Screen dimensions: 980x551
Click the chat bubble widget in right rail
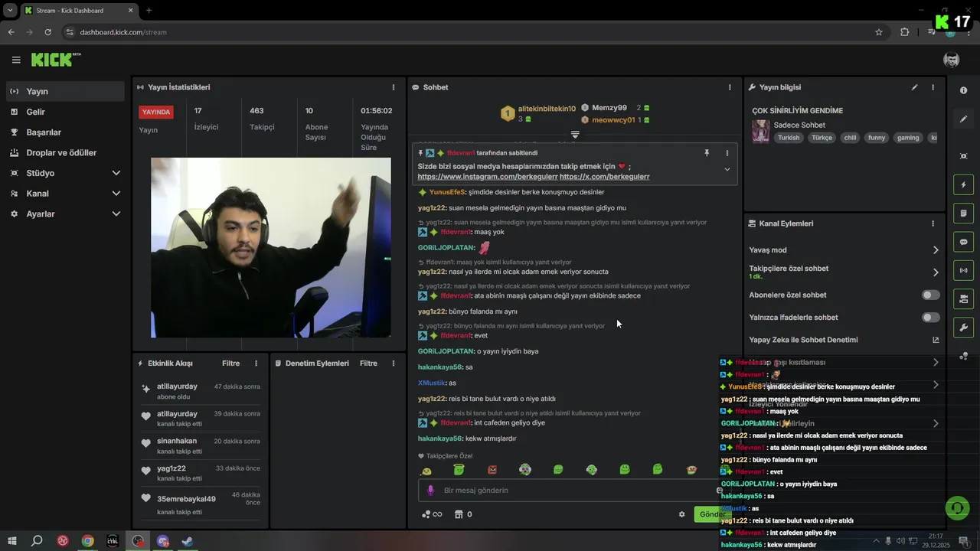click(963, 242)
